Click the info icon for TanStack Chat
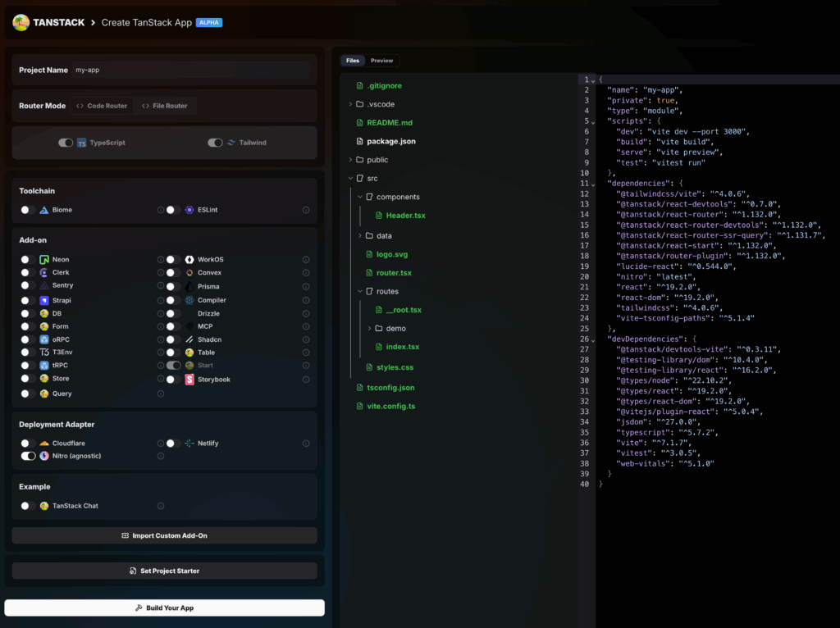The image size is (840, 628). click(161, 506)
